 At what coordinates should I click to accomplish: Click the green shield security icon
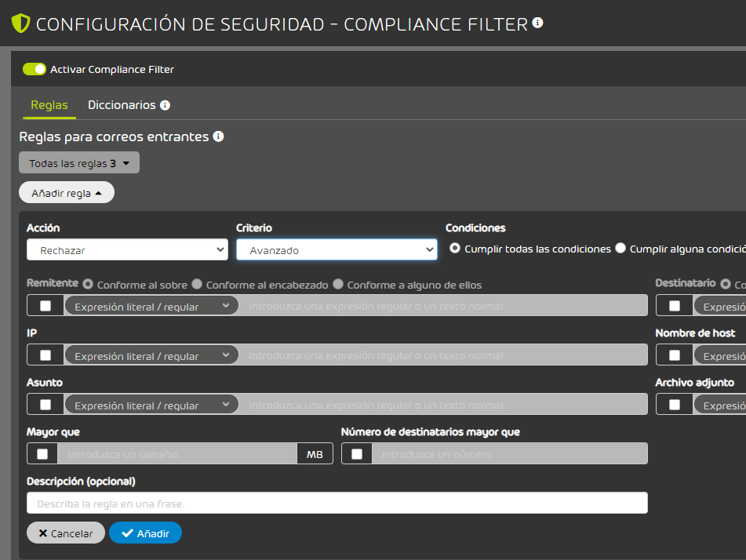tap(20, 24)
